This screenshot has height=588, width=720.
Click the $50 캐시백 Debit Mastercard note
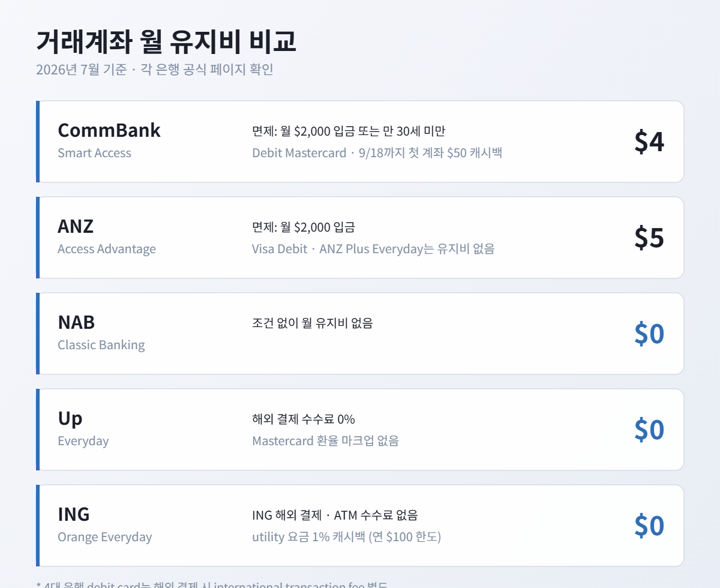[377, 153]
